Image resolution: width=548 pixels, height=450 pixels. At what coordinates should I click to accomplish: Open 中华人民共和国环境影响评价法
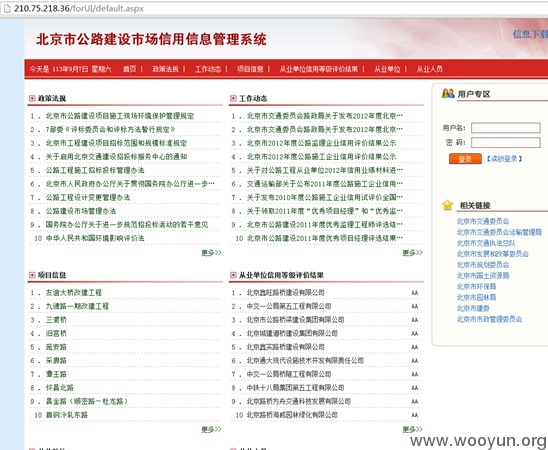(x=95, y=239)
